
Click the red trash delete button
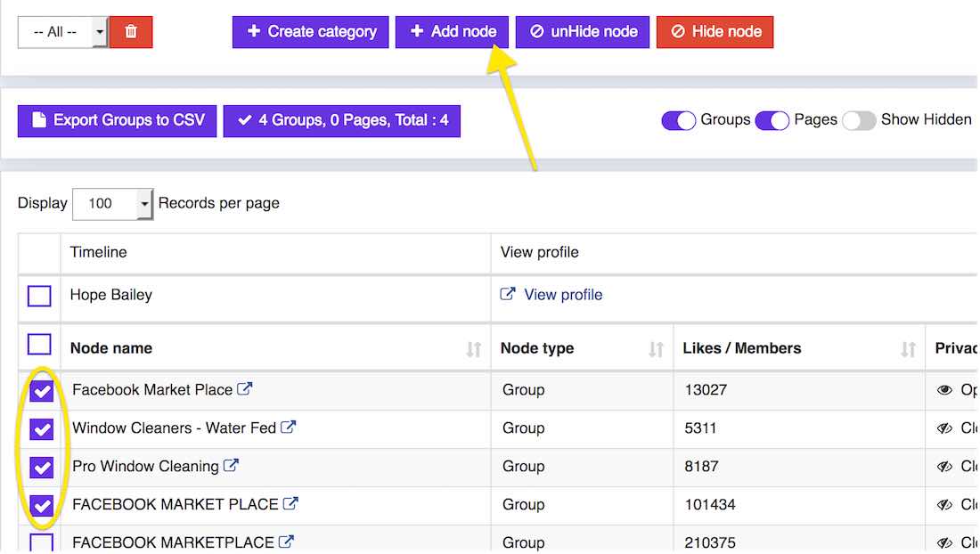tap(131, 32)
